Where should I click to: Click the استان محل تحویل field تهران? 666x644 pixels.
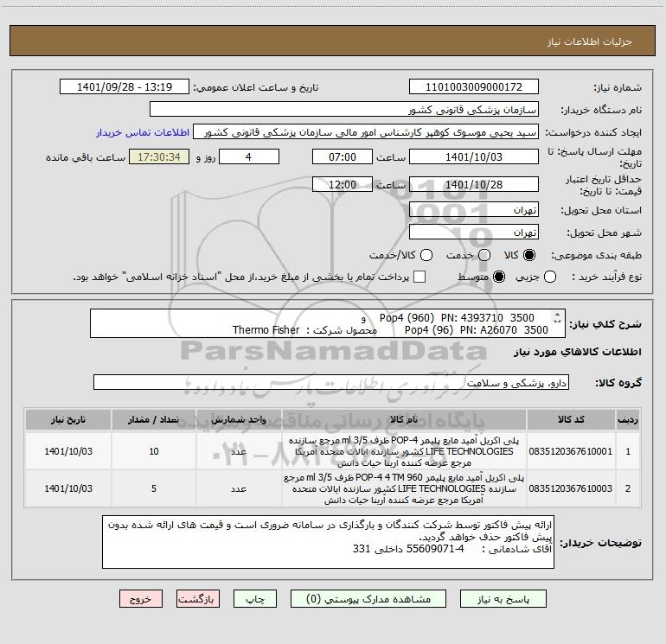[474, 210]
